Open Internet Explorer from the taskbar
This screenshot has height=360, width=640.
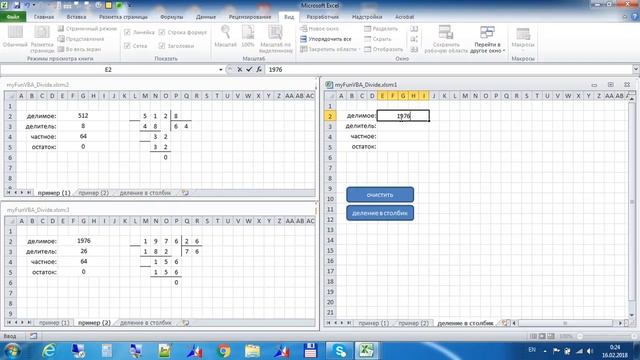click(49, 351)
